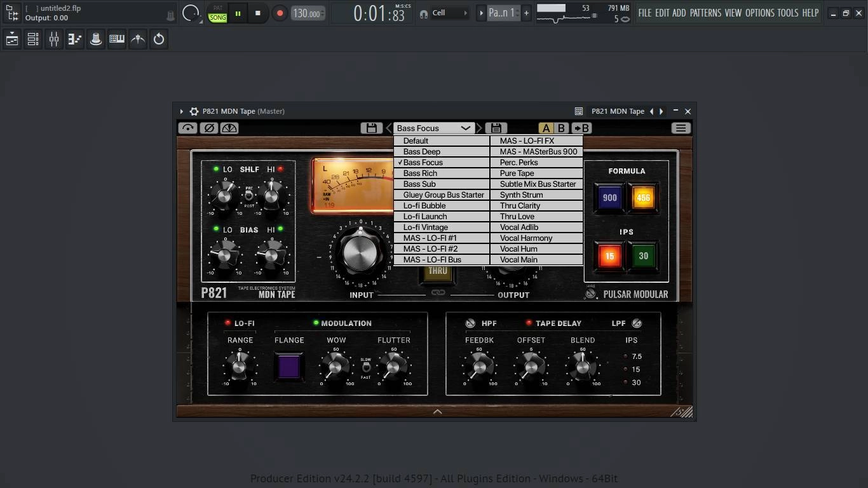
Task: Go to next preset arrow
Action: pyautogui.click(x=479, y=128)
